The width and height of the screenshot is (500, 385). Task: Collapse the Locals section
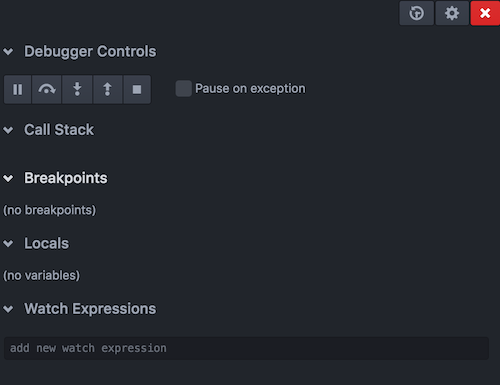click(8, 244)
